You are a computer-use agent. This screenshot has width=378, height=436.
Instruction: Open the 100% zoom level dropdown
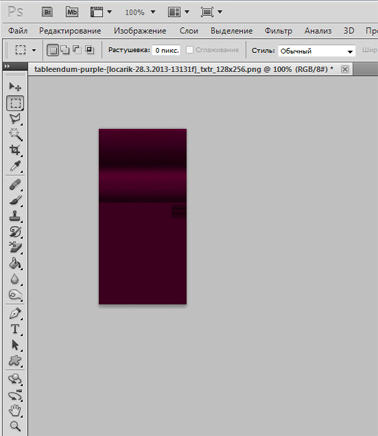140,12
